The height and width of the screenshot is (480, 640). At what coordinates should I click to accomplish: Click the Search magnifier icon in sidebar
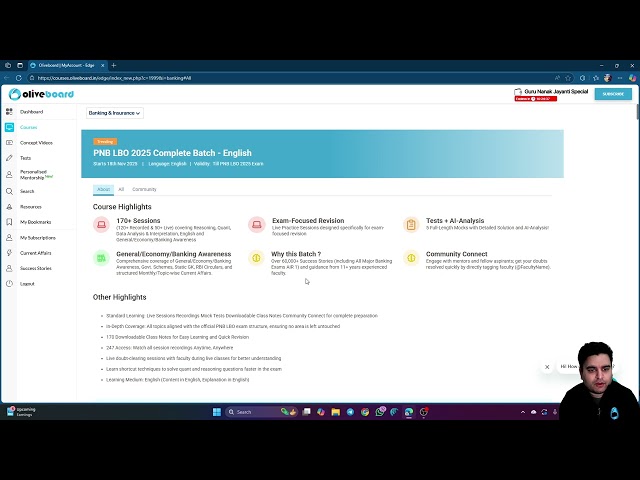(10, 191)
